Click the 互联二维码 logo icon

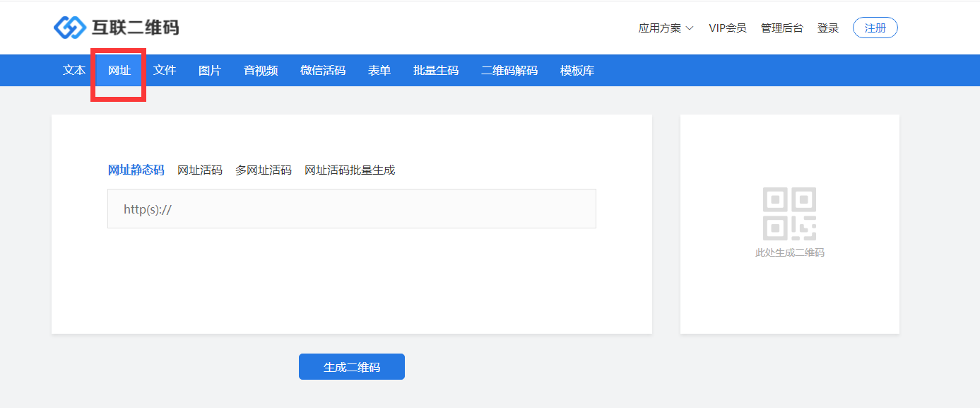[69, 28]
